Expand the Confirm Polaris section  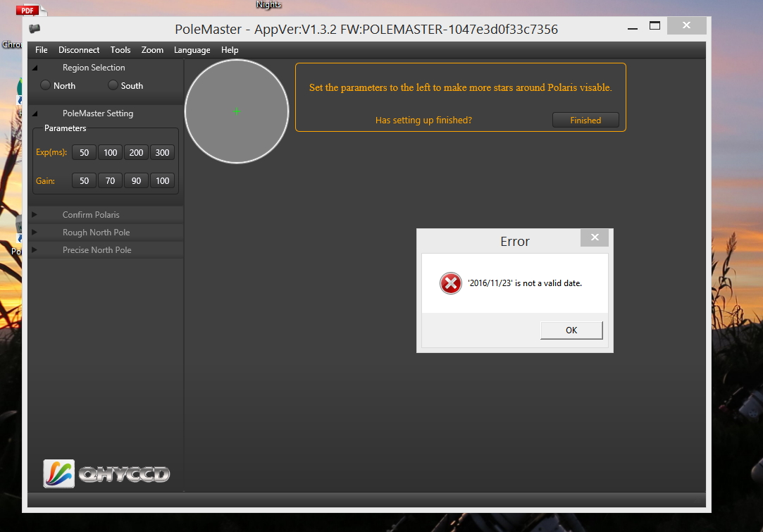click(35, 215)
